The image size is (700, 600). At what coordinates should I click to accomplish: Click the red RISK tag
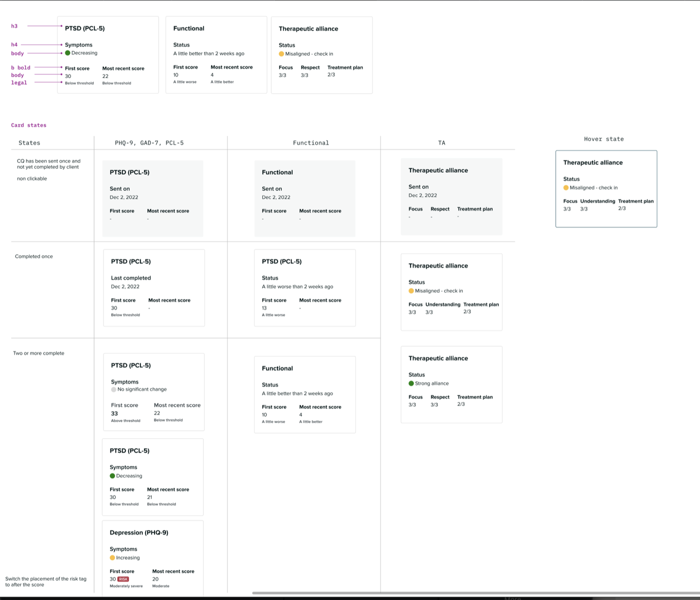(123, 579)
